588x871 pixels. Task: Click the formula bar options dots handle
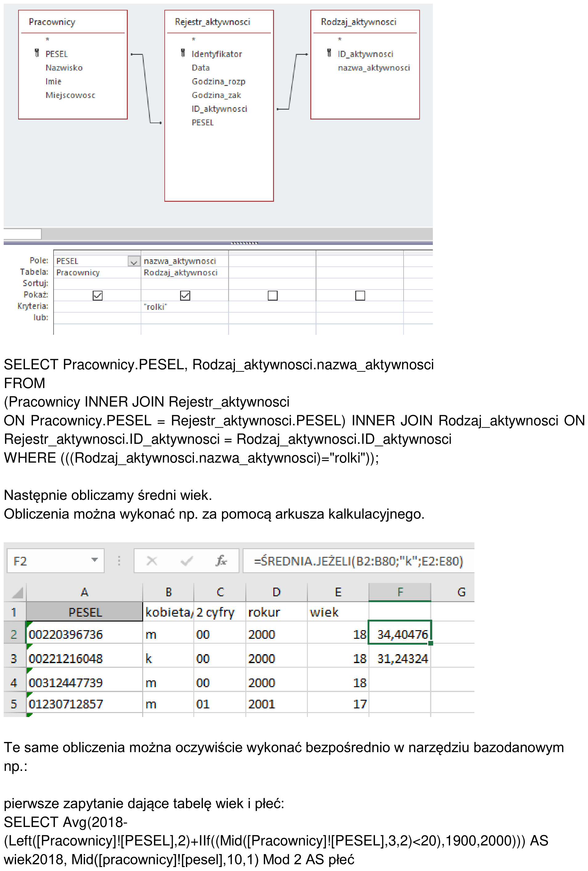(x=119, y=561)
